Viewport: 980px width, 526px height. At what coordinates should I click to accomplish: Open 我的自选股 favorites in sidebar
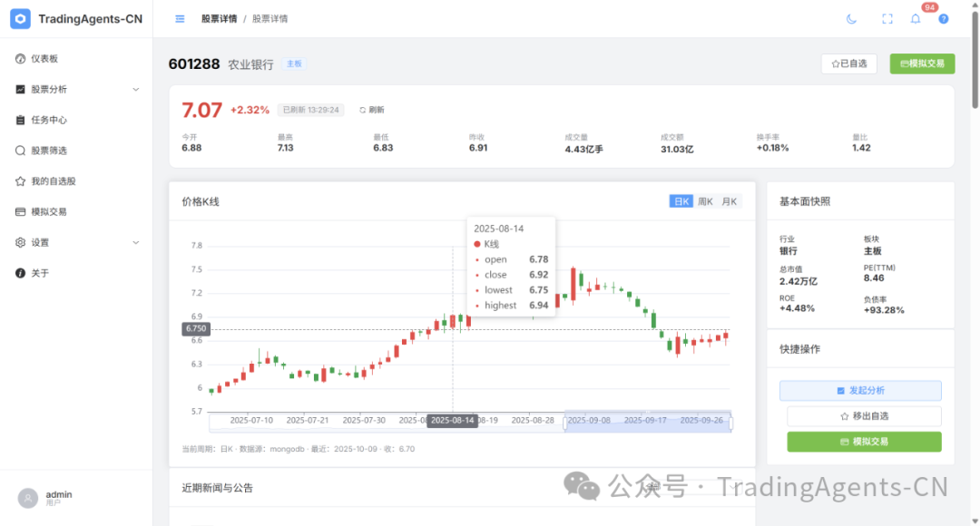click(x=53, y=181)
